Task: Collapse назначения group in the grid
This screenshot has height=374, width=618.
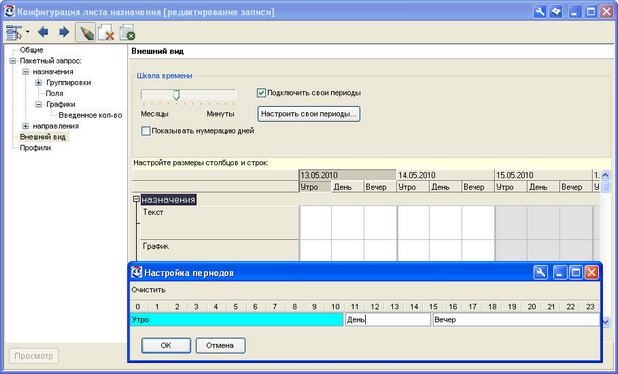Action: pyautogui.click(x=136, y=199)
